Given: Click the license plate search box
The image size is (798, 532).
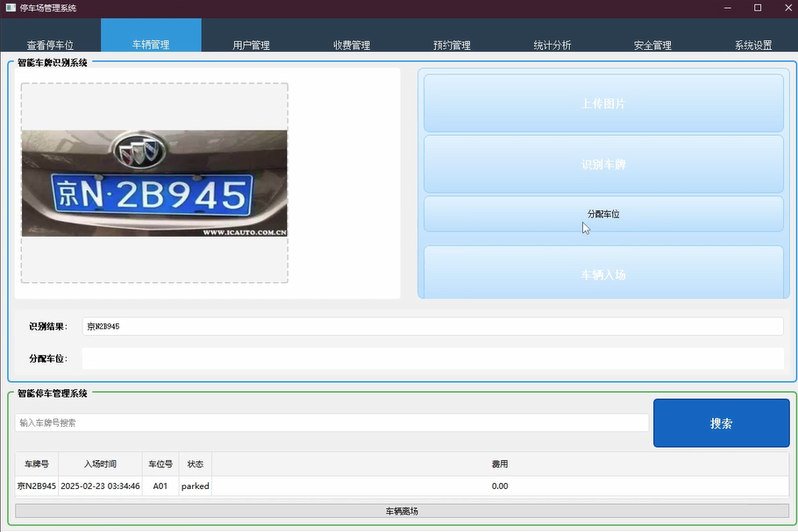Looking at the screenshot, I should point(331,422).
